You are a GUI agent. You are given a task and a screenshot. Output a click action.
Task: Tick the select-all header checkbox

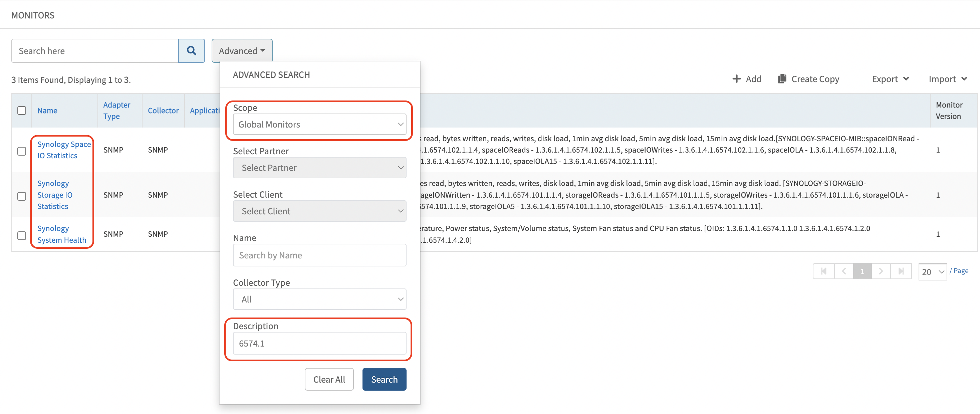coord(22,111)
